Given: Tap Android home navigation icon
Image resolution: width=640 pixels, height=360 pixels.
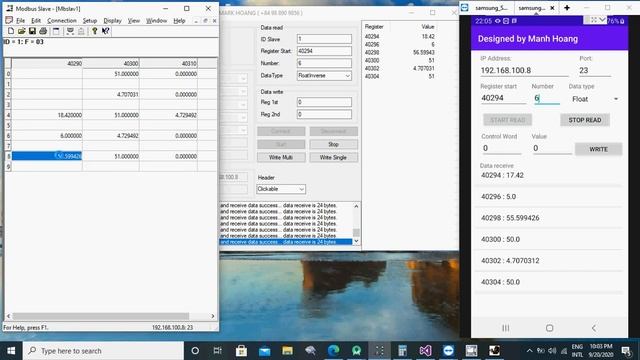Looking at the screenshot, I should pos(549,328).
